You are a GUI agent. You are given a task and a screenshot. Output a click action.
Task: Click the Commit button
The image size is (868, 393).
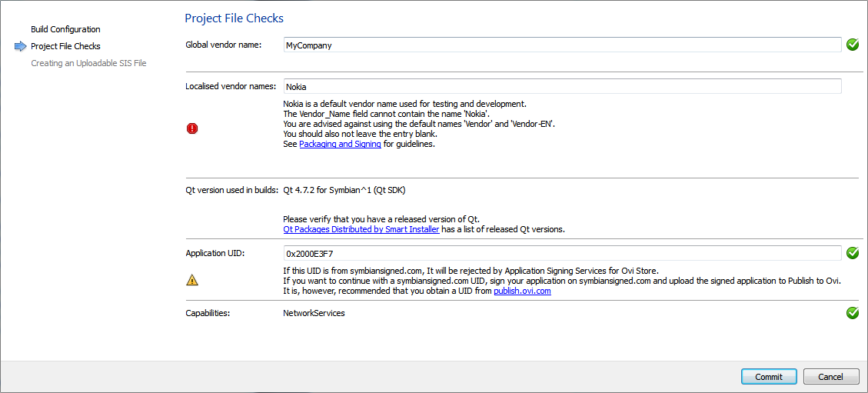(x=769, y=377)
